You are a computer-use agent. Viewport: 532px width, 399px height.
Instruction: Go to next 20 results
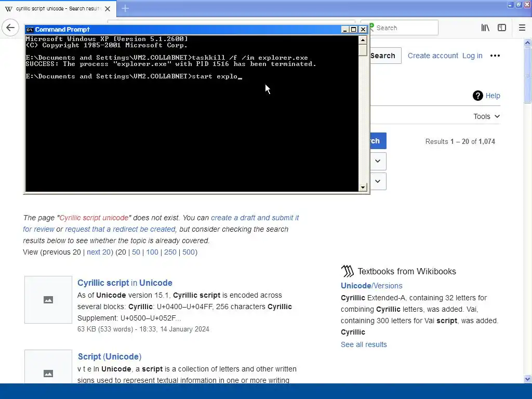click(99, 252)
